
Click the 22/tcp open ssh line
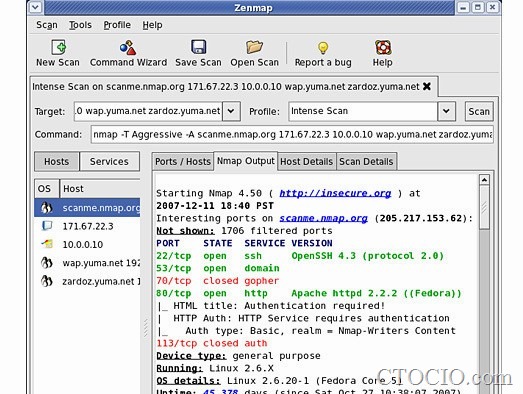point(300,256)
